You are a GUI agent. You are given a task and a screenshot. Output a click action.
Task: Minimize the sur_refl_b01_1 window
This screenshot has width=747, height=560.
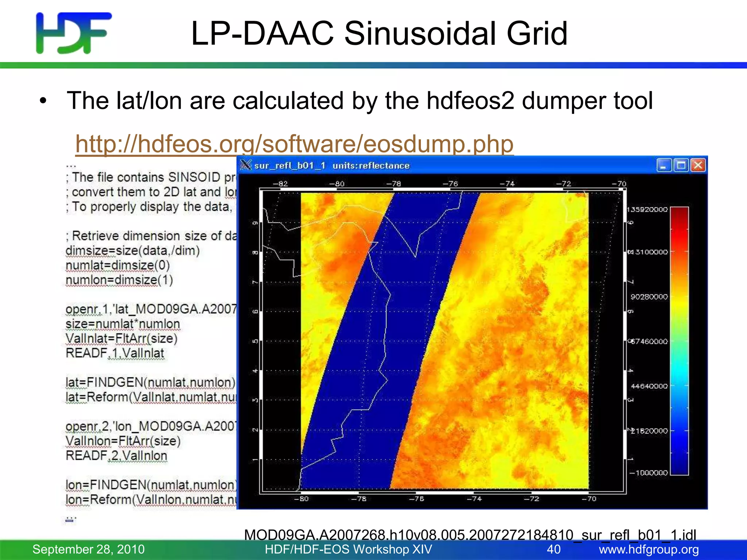[663, 165]
